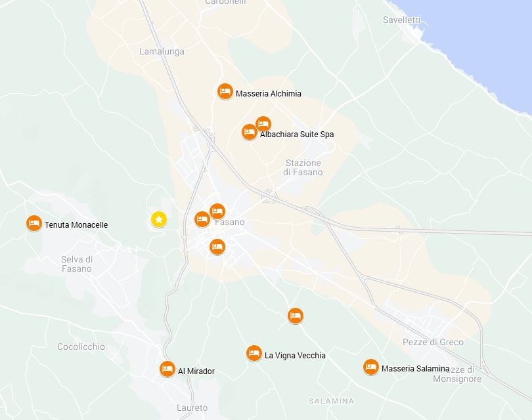Select the La Vigna Vecchia hotel pin
Screen dimensions: 532x420
[x=254, y=354]
